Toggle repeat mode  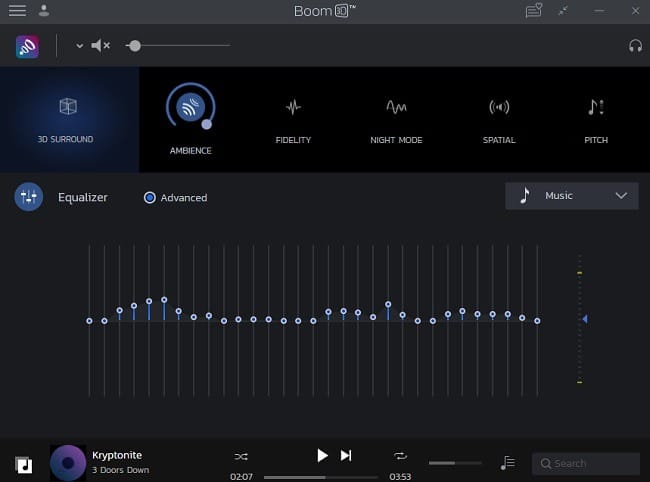[400, 456]
